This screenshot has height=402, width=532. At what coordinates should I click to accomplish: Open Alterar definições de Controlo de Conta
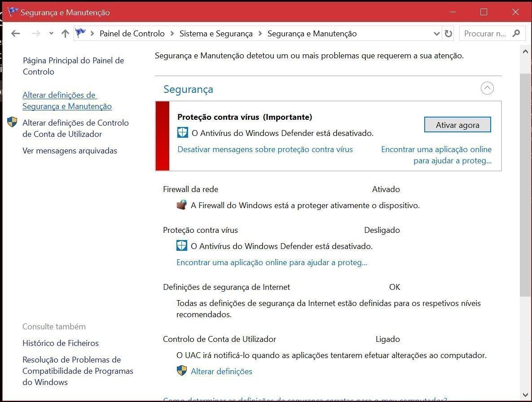(75, 128)
